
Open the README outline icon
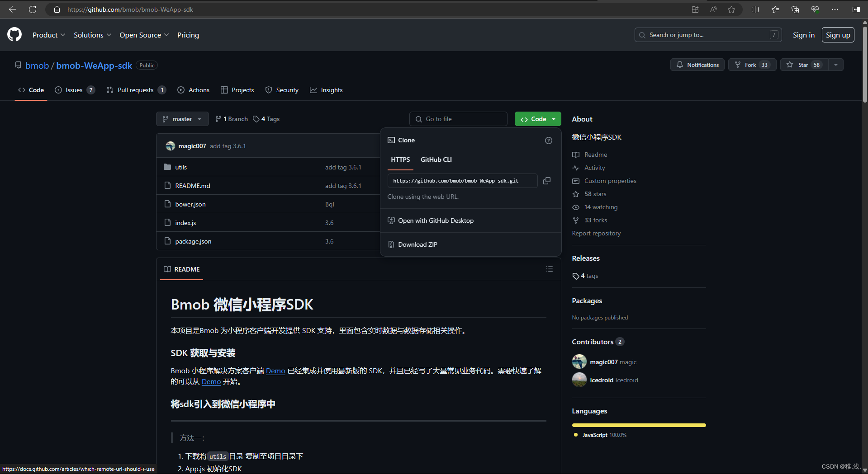click(x=549, y=269)
